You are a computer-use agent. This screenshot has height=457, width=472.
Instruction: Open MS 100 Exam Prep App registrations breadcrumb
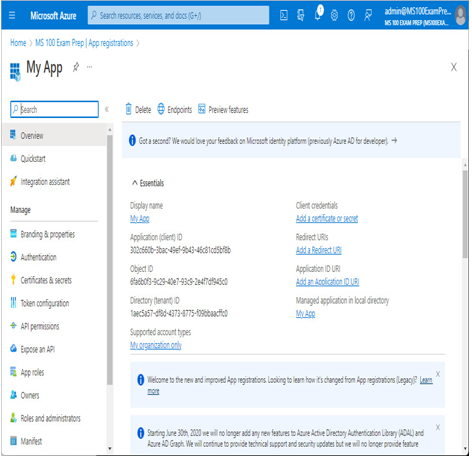[x=84, y=43]
